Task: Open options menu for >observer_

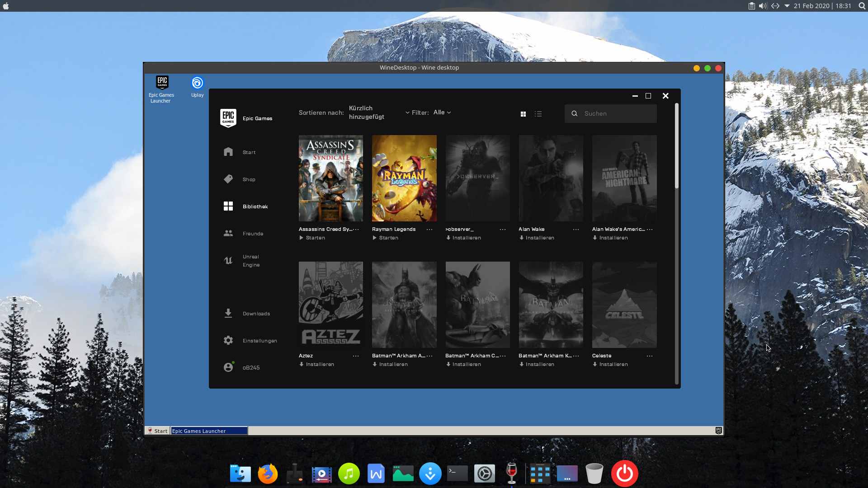Action: coord(503,230)
